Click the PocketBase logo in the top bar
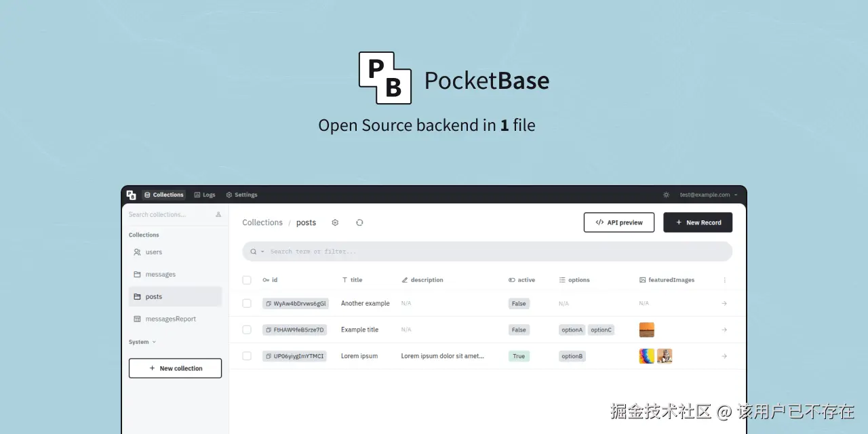Screen dimensions: 868x434 tap(132, 195)
